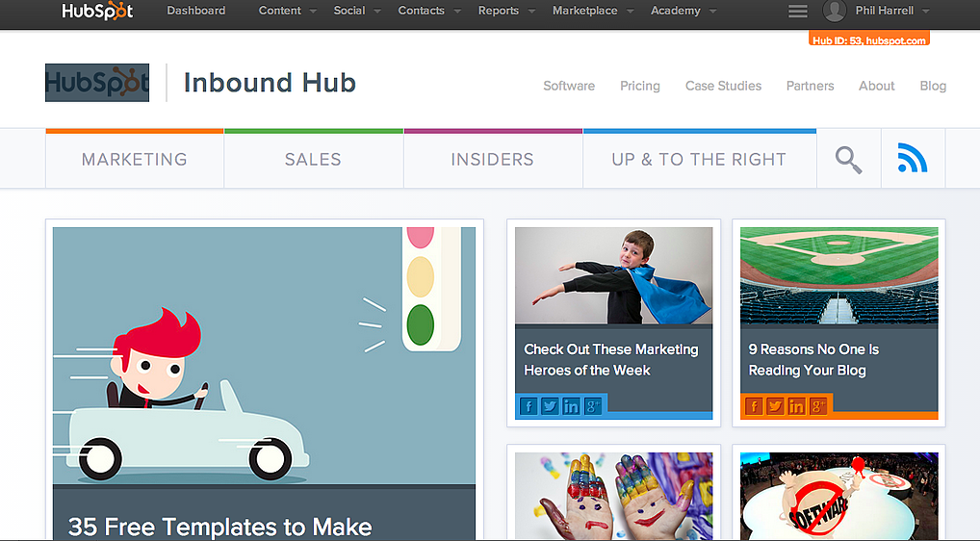Click the Inbound Hub title

pos(270,83)
